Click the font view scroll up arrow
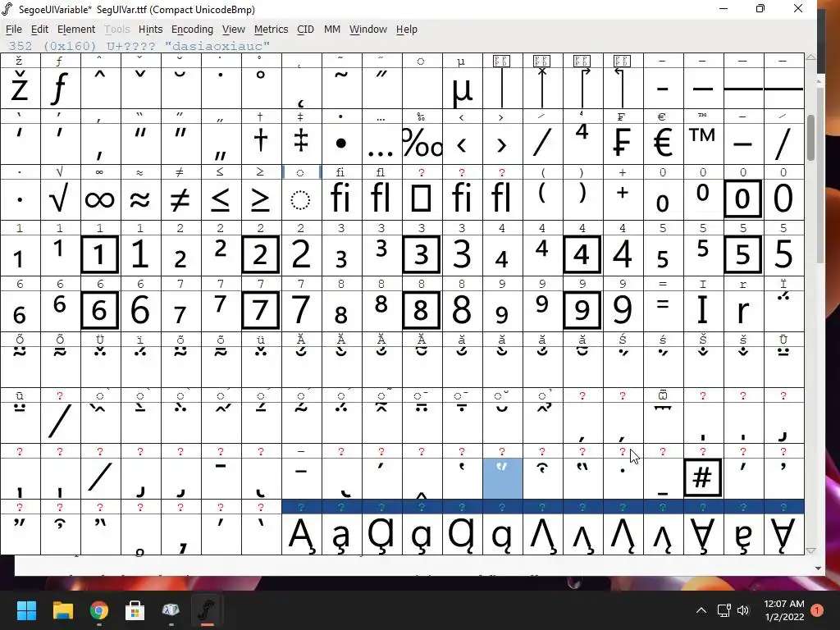The width and height of the screenshot is (840, 630). (811, 57)
